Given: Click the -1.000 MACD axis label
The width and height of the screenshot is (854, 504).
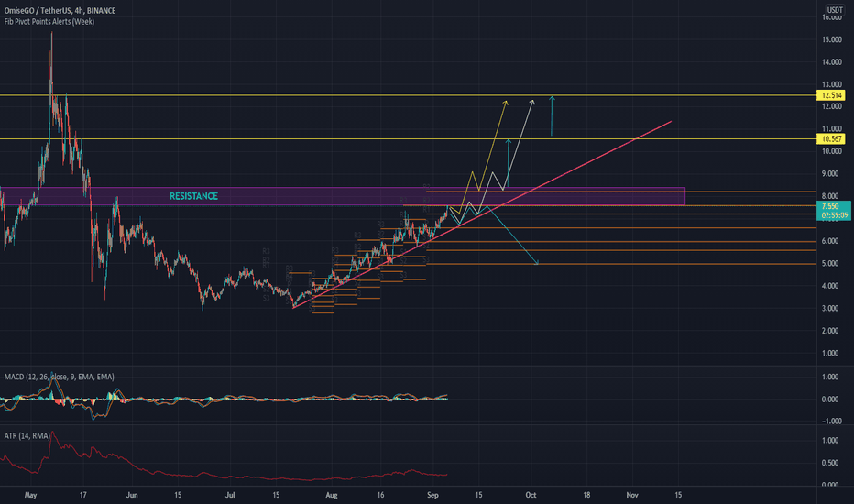Looking at the screenshot, I should [830, 422].
